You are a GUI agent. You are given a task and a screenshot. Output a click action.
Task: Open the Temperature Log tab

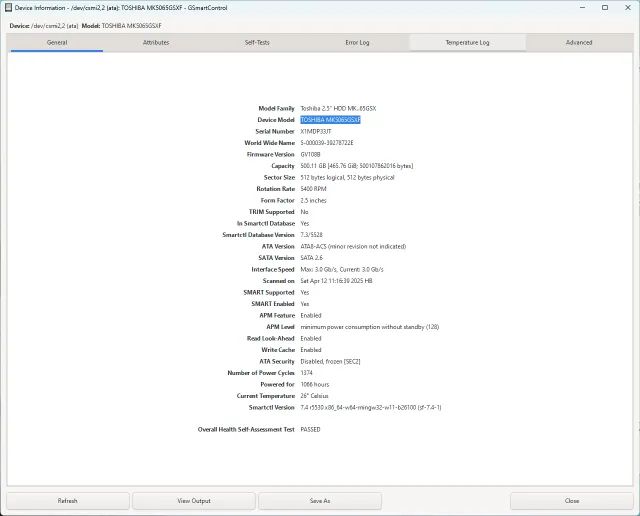click(467, 42)
